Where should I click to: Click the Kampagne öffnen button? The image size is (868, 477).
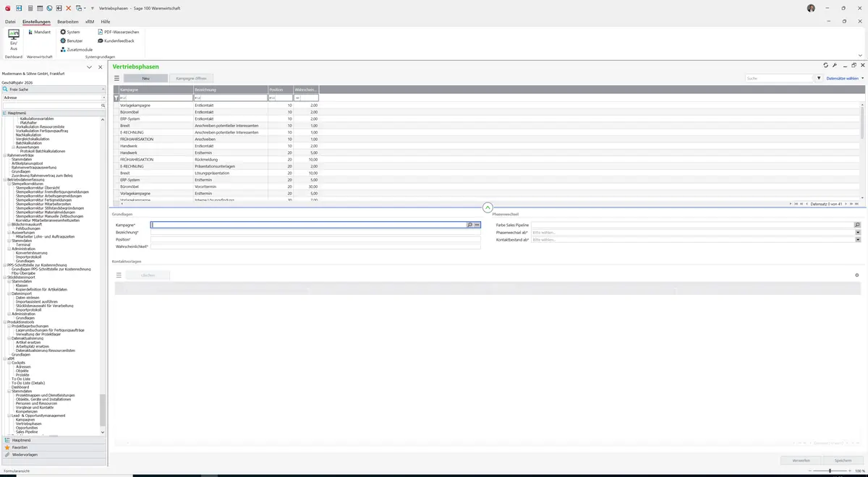191,78
